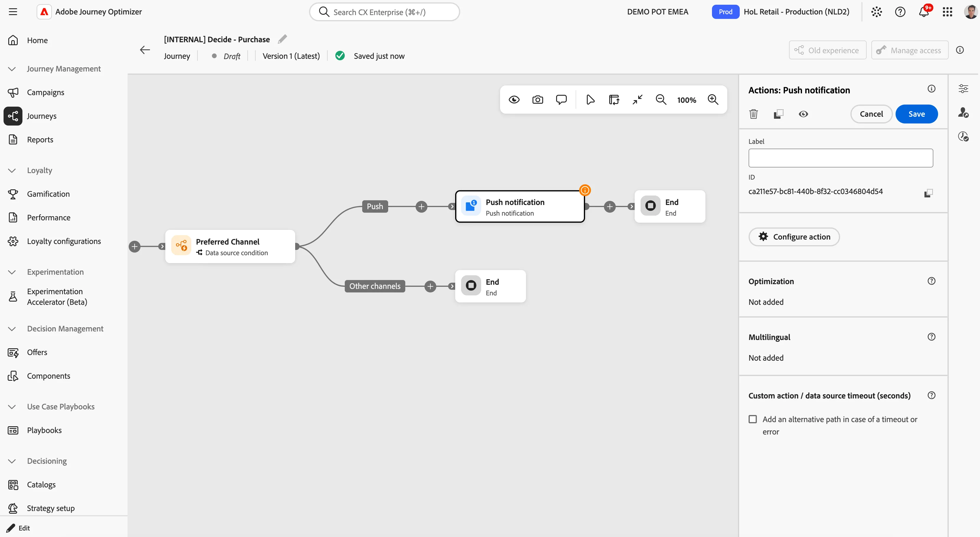Open the comment bubble tool in canvas toolbar

561,100
